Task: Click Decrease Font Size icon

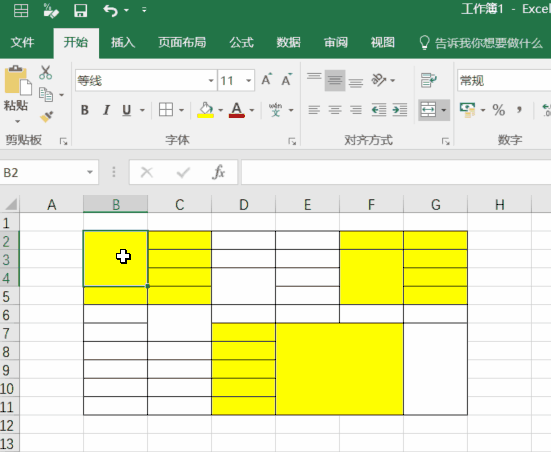Action: (x=287, y=79)
